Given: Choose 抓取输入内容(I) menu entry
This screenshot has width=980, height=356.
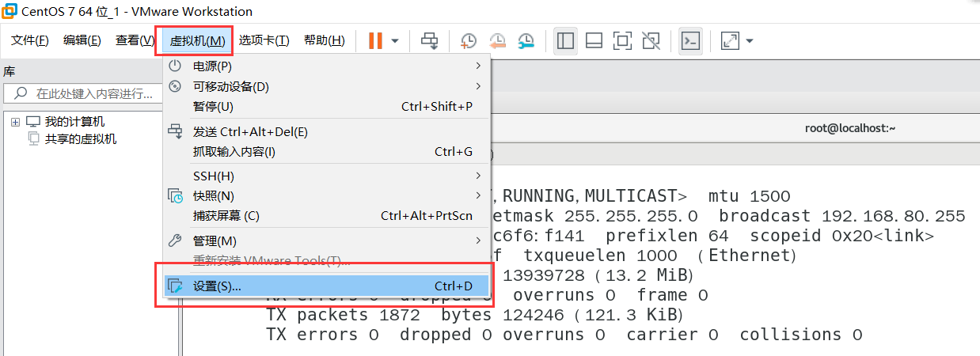Looking at the screenshot, I should click(326, 152).
